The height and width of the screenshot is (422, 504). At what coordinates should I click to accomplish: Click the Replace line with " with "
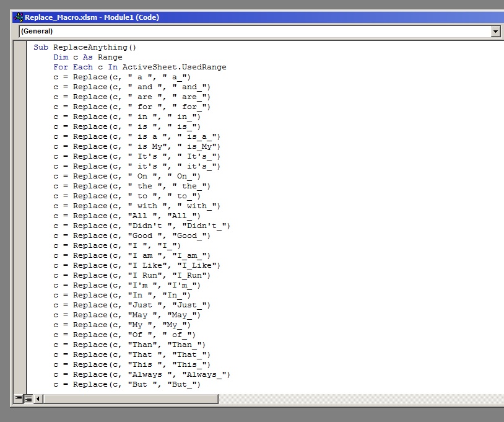coord(137,206)
